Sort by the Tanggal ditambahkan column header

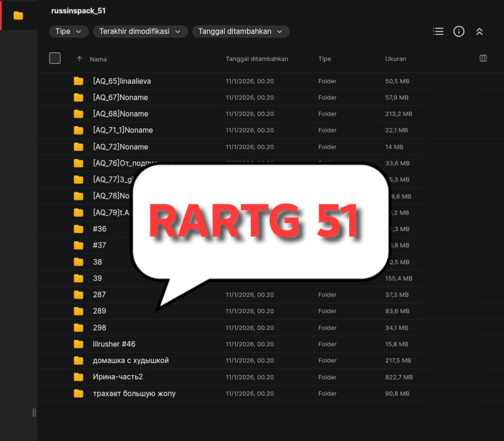tap(257, 59)
